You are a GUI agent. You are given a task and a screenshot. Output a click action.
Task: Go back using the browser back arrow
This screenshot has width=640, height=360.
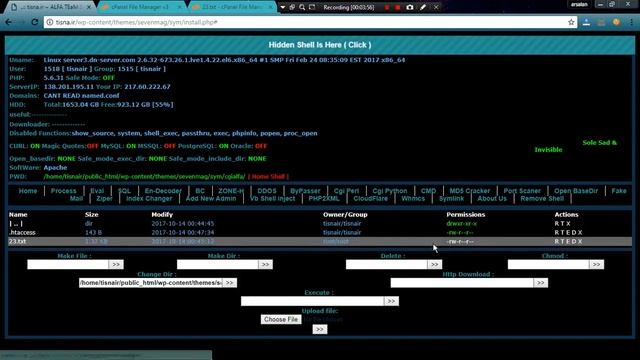point(8,22)
